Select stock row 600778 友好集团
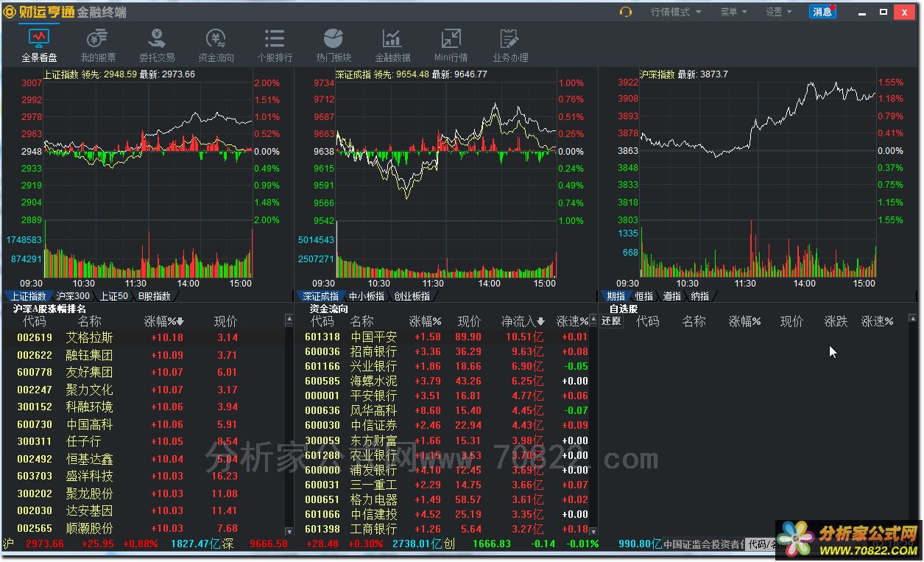Image resolution: width=924 pixels, height=562 pixels. click(x=143, y=373)
